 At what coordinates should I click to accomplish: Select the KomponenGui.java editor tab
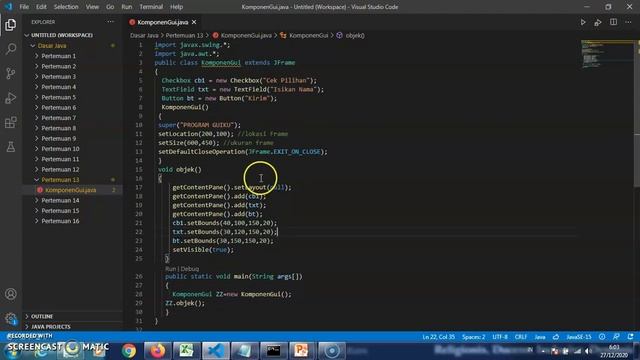[162, 22]
